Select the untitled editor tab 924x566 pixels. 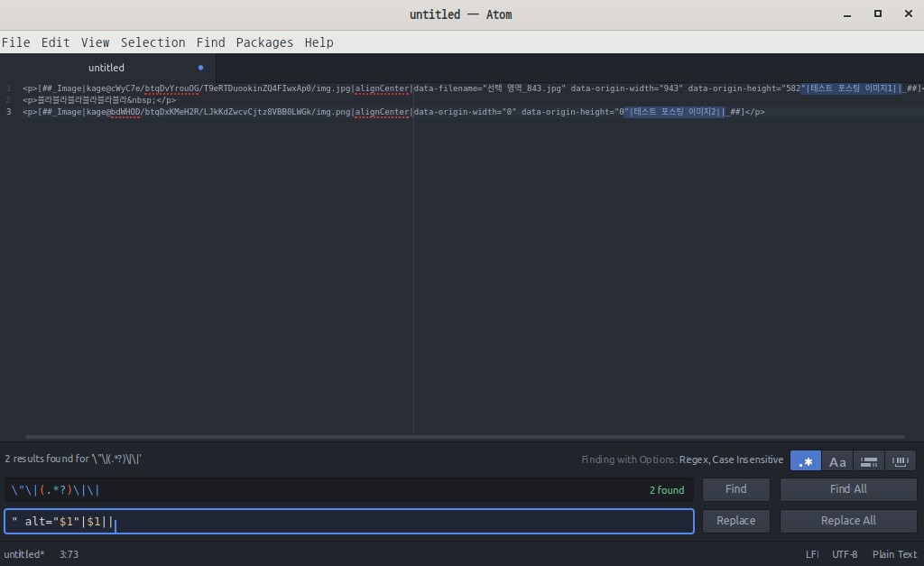pyautogui.click(x=106, y=68)
